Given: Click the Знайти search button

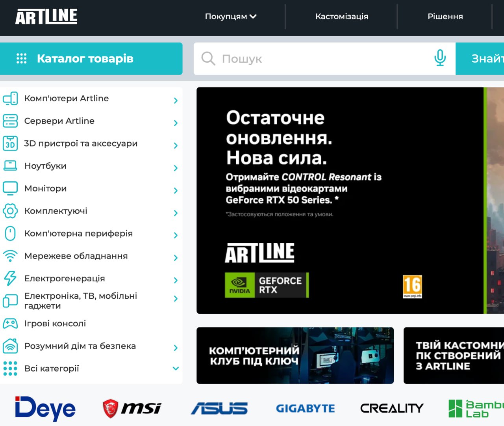Looking at the screenshot, I should (x=480, y=59).
